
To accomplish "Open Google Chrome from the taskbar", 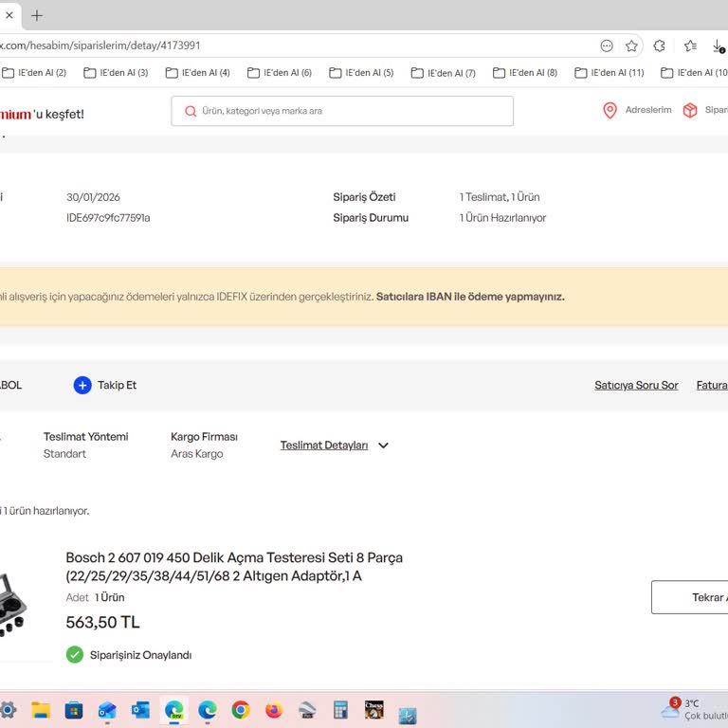I will click(241, 710).
